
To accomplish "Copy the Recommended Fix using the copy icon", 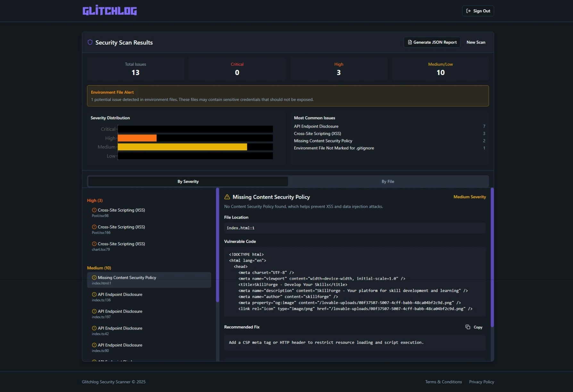I will point(467,327).
